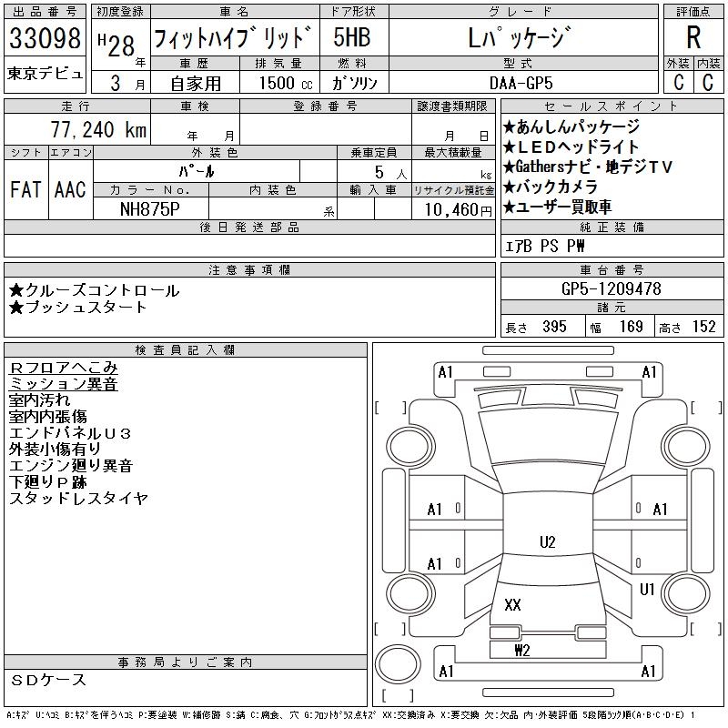728x728 pixels.
Task: Click the color number "NH875P"
Action: pos(149,209)
